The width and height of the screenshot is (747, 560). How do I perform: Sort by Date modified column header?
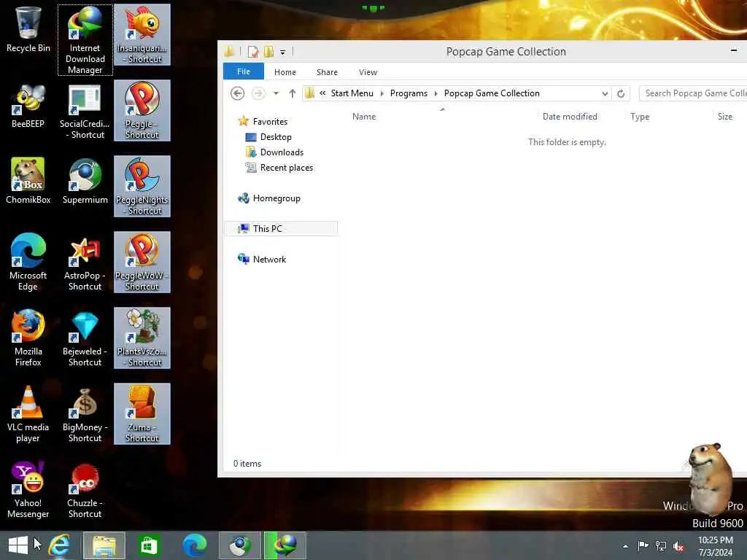pyautogui.click(x=570, y=117)
